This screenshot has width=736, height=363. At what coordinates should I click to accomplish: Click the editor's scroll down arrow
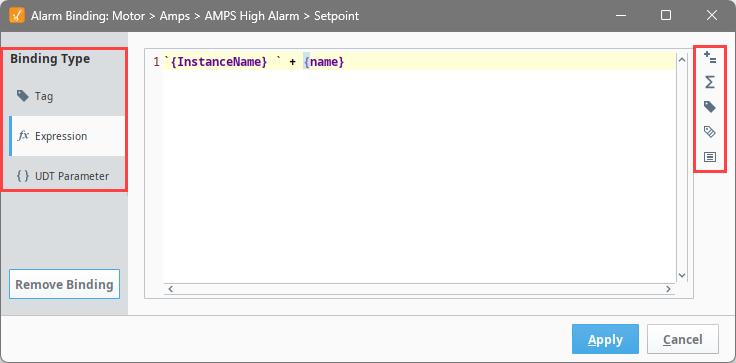[682, 275]
